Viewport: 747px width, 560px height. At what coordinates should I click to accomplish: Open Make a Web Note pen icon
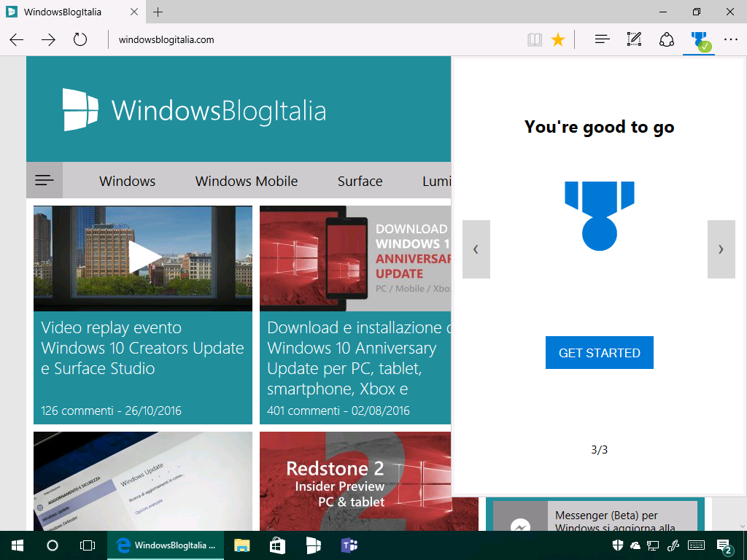[x=634, y=39]
